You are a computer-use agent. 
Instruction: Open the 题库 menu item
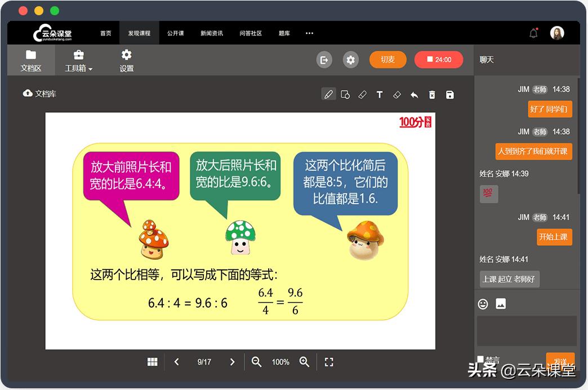tap(284, 33)
